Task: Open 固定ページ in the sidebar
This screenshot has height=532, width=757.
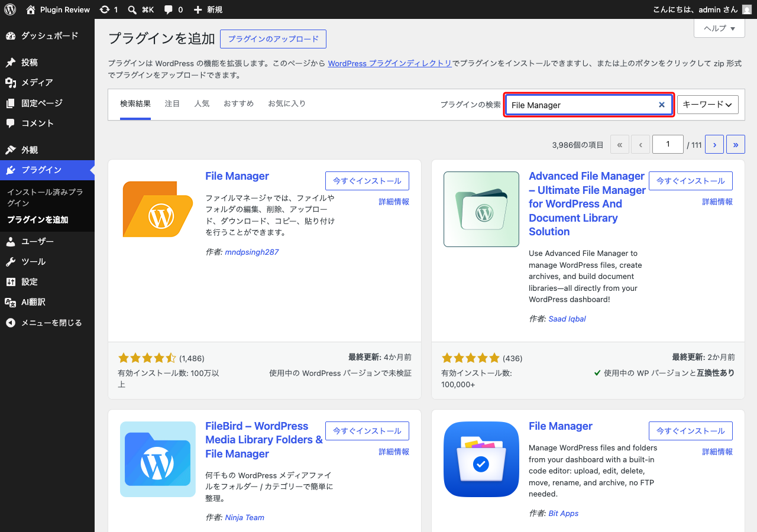Action: point(47,103)
